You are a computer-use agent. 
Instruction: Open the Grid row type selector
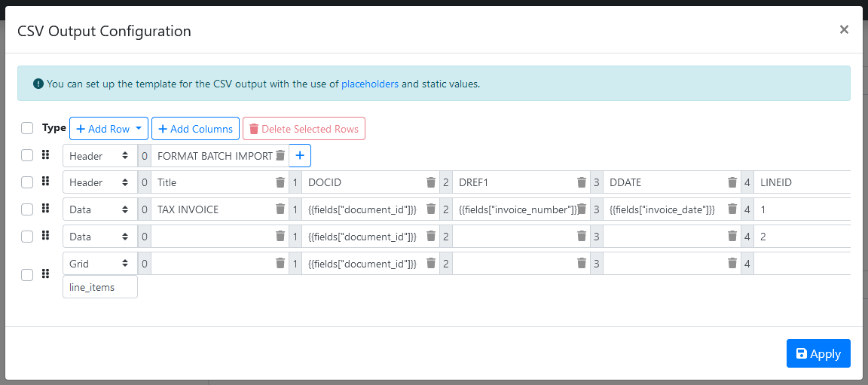click(98, 264)
